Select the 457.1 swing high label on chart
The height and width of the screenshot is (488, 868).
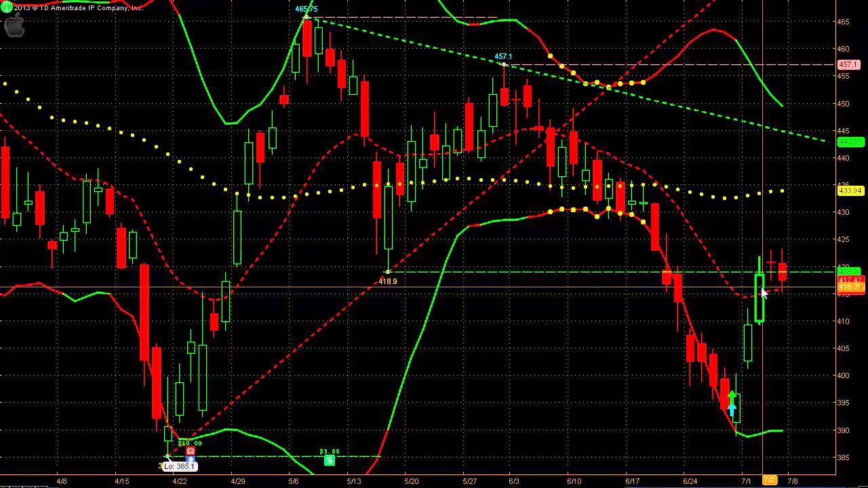click(x=503, y=57)
